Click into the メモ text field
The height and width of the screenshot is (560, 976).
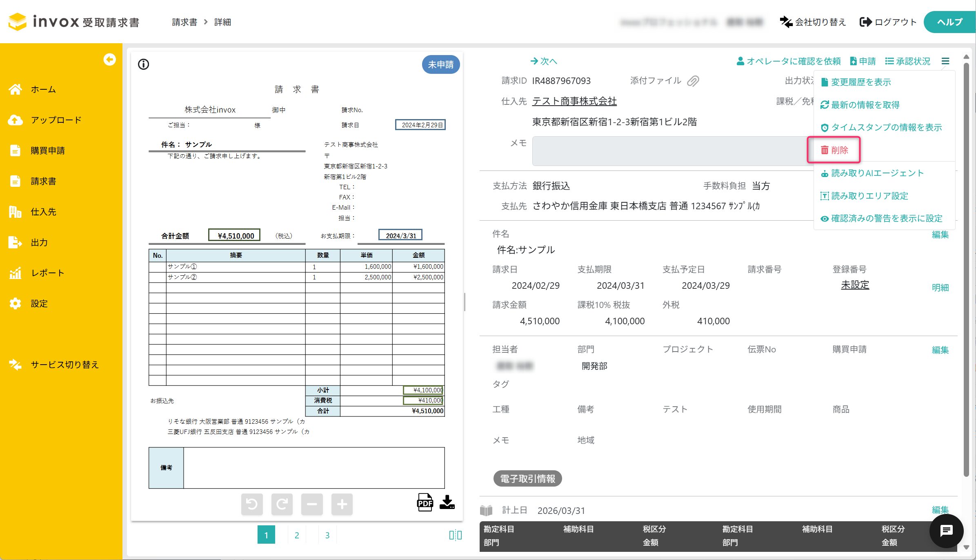tap(669, 151)
